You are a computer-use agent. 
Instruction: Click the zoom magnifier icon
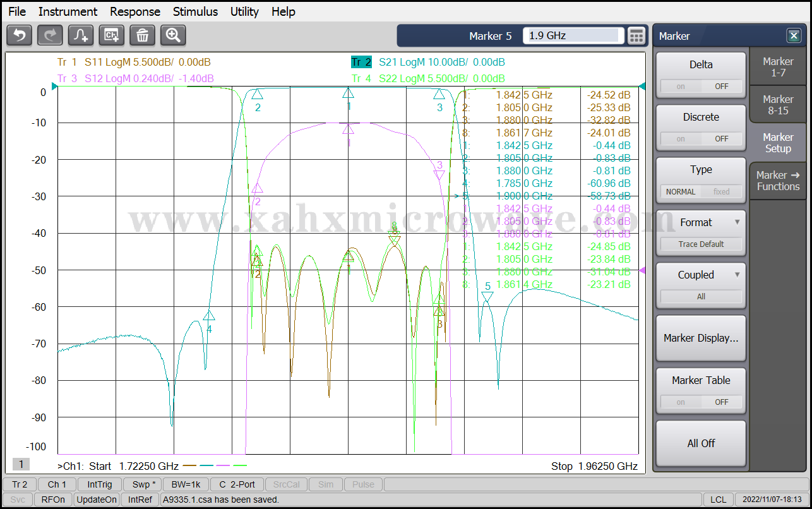[173, 35]
